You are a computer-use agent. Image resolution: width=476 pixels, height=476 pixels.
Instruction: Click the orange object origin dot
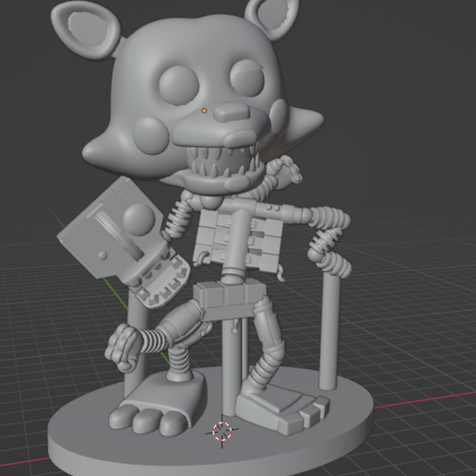pos(204,111)
